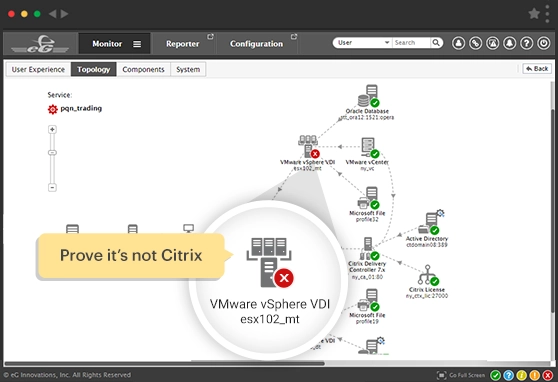Click the browser back arrow
Image resolution: width=558 pixels, height=382 pixels.
52,14
